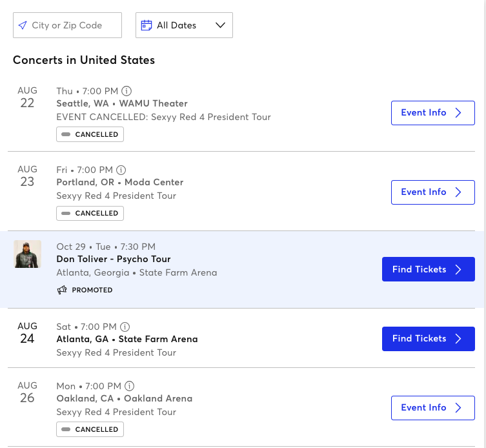Click info icon next to Thu 7:00 PM
Screen dimensions: 486x448
click(126, 91)
